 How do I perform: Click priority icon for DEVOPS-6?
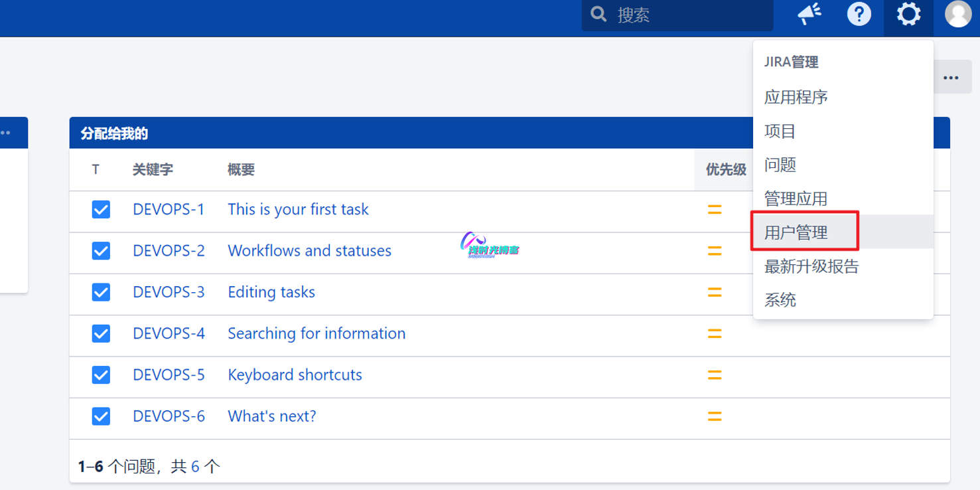click(715, 417)
